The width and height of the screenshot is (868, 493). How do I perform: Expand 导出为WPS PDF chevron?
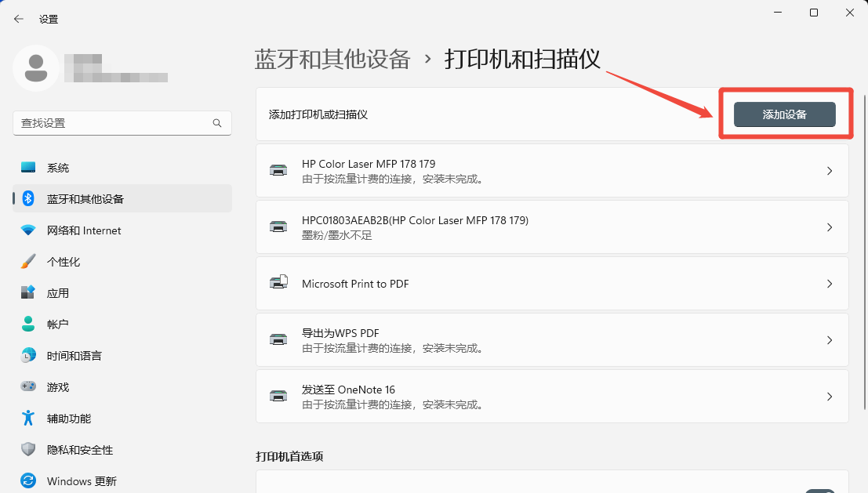coord(830,340)
